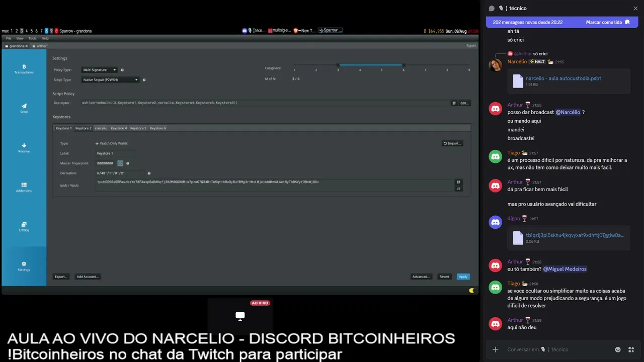Open the Settings section in Sparrow sidebar
Viewport: 644px width, 362px height.
click(24, 266)
